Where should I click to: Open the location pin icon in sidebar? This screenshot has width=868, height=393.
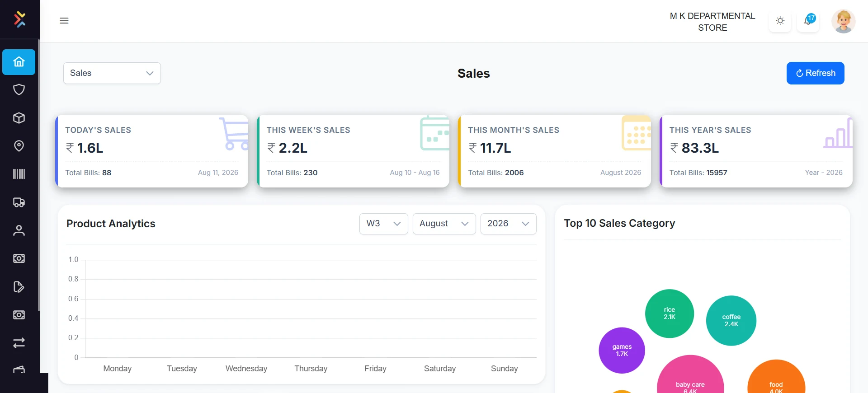19,146
